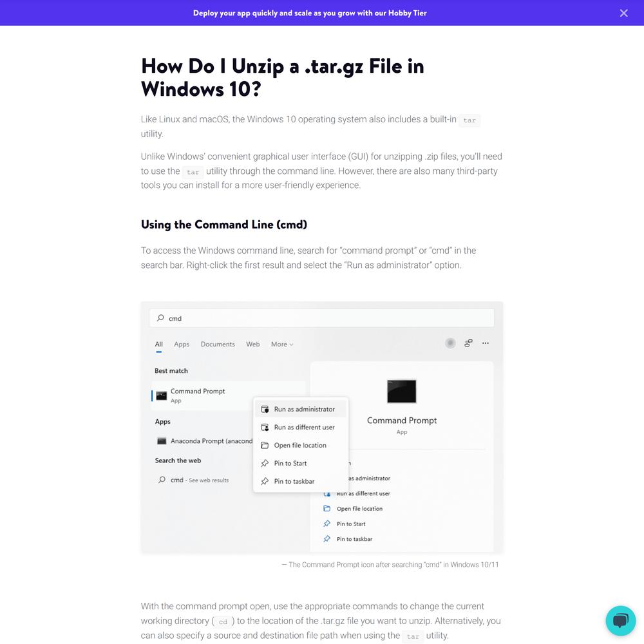Viewport: 644px width, 644px height.
Task: Choose Open file location in context menu
Action: point(301,445)
